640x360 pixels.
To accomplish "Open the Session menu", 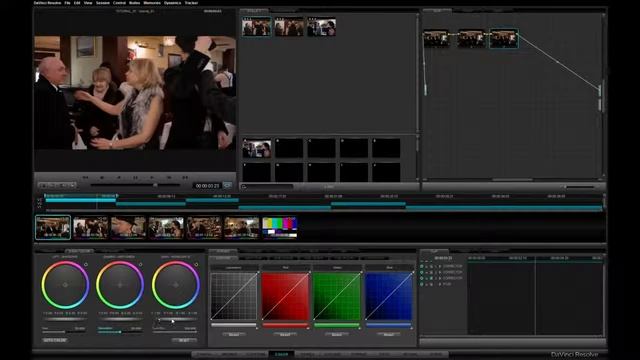I will pyautogui.click(x=102, y=3).
